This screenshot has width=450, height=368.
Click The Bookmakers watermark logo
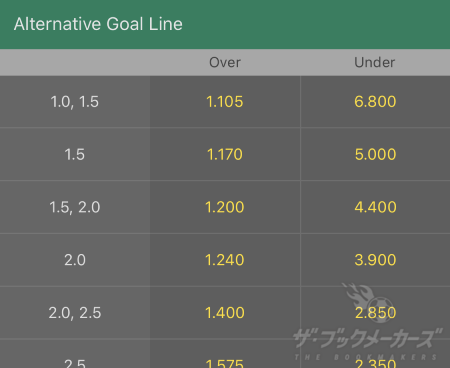click(368, 322)
